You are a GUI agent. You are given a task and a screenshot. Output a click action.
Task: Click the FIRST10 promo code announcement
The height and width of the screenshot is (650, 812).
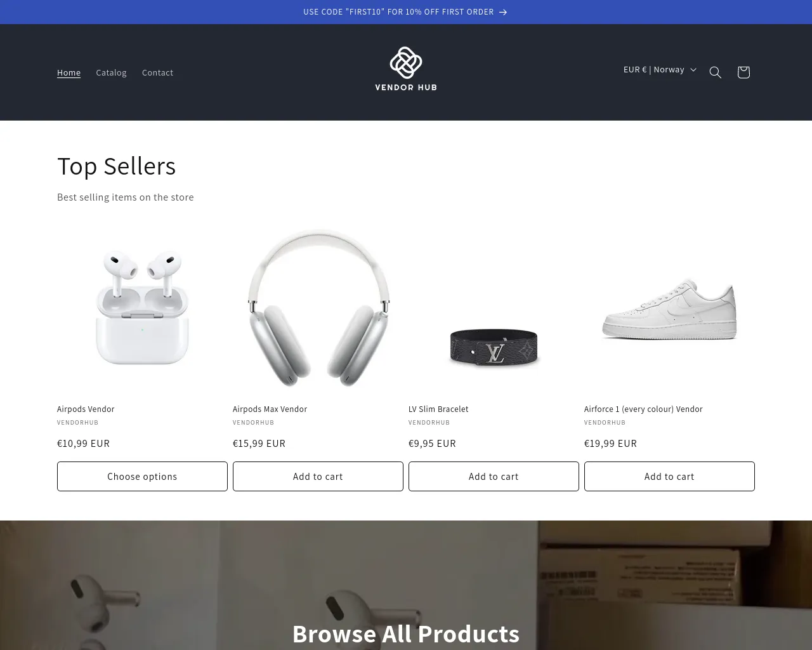point(398,12)
